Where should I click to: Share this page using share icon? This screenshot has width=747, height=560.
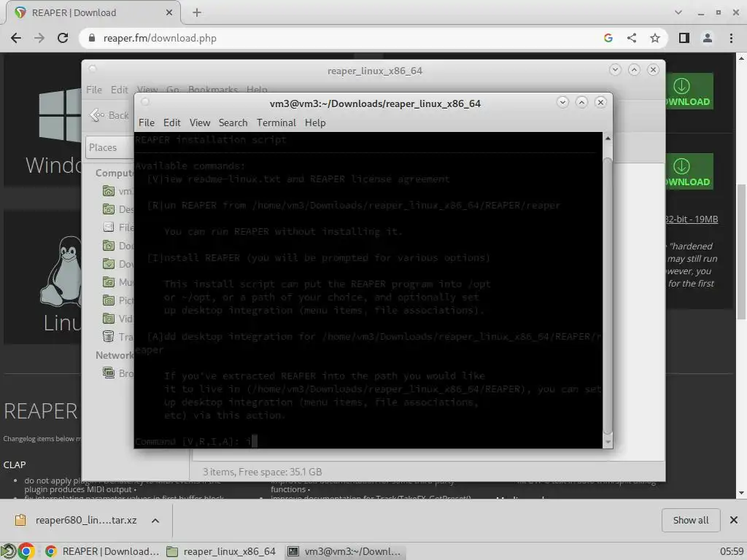tap(632, 38)
